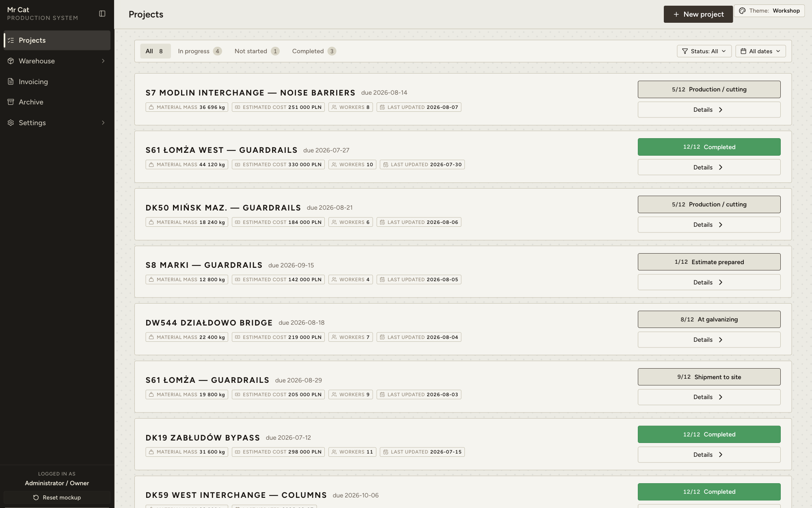
Task: Switch to the Completed tab
Action: pos(314,51)
